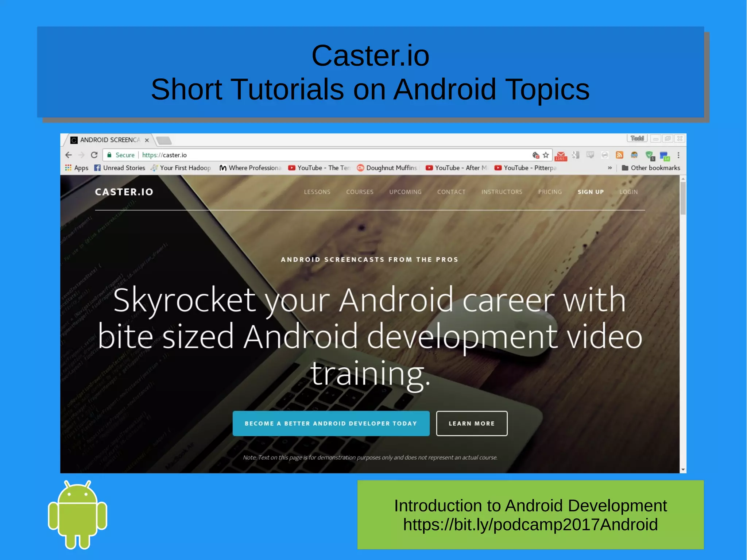Image resolution: width=747 pixels, height=560 pixels.
Task: Click the Android Screencasts From The Pros heading
Action: (369, 259)
